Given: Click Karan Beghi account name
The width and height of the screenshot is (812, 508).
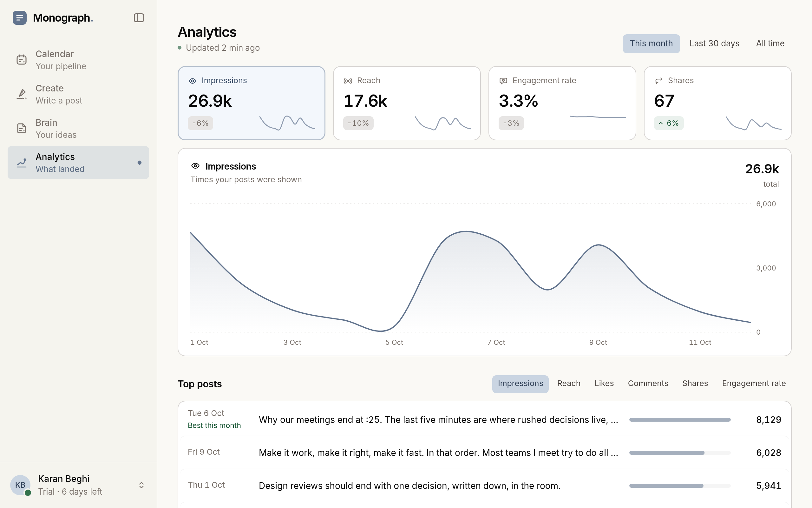Looking at the screenshot, I should coord(64,479).
